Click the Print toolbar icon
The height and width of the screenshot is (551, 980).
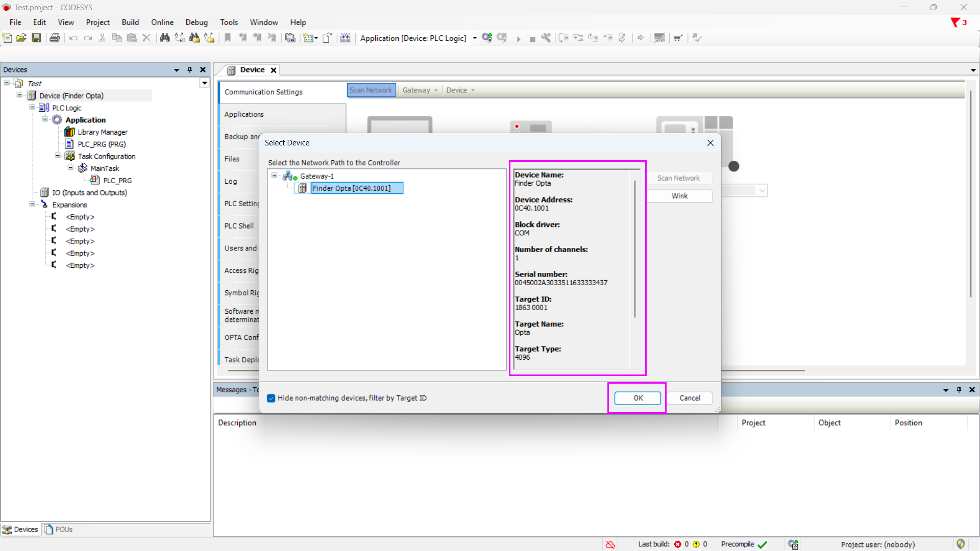pos(55,38)
